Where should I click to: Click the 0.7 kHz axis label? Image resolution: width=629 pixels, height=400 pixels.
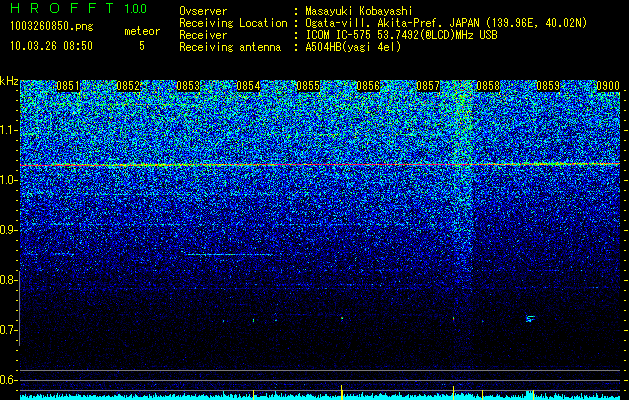point(9,330)
